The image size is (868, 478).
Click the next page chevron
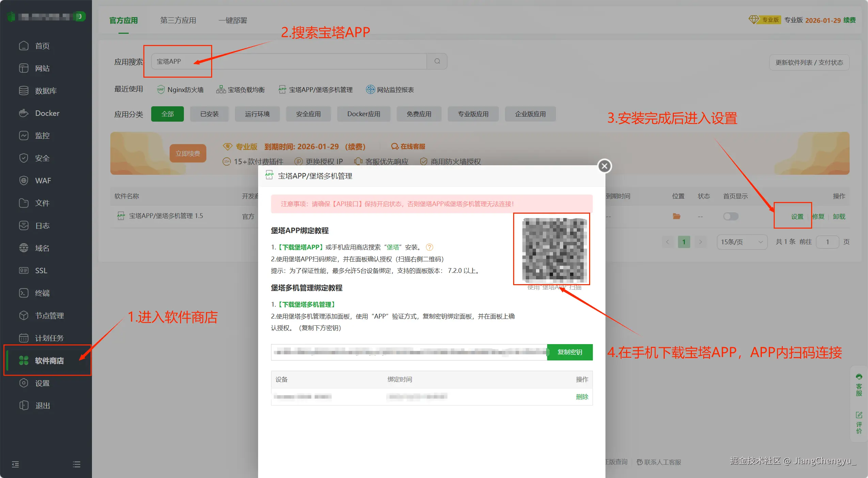(x=700, y=242)
